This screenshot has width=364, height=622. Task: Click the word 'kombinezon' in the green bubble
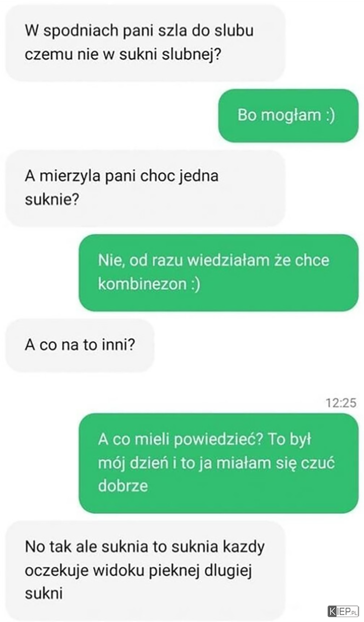[x=142, y=285]
